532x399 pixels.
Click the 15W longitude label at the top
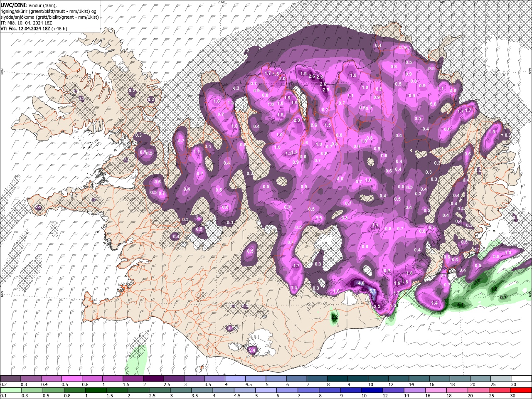(441, 2)
